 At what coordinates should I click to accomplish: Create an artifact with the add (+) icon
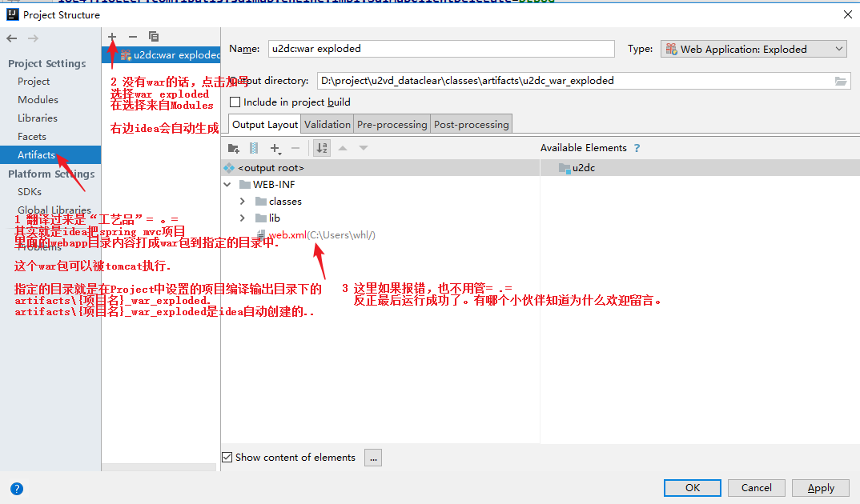point(112,36)
